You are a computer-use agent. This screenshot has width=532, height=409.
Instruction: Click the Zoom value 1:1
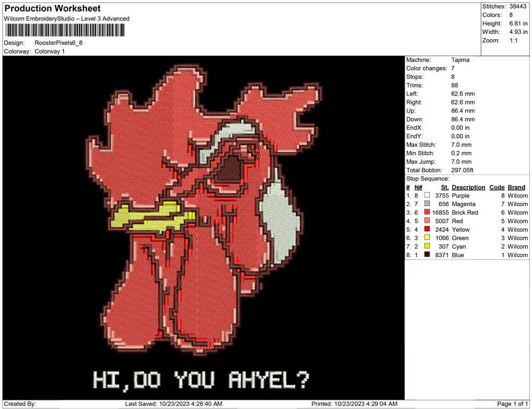click(x=514, y=40)
